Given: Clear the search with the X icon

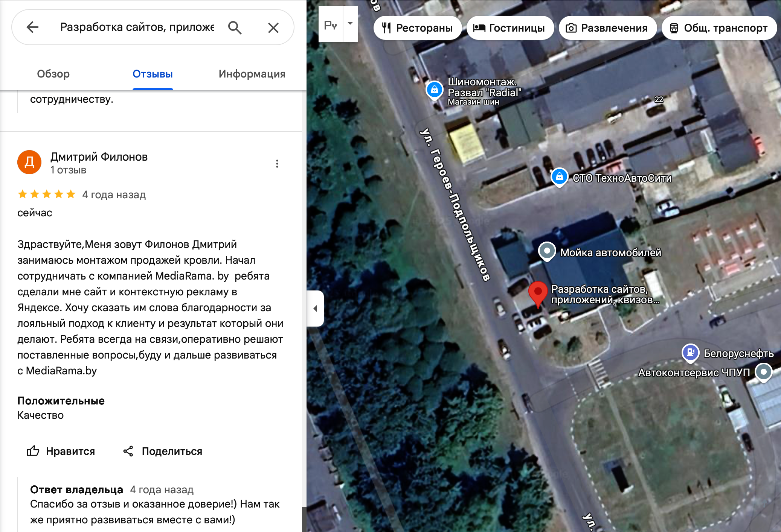Looking at the screenshot, I should point(273,27).
